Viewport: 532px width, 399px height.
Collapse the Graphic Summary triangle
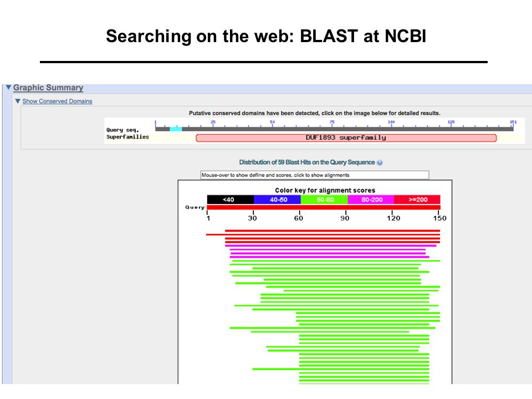click(x=8, y=88)
